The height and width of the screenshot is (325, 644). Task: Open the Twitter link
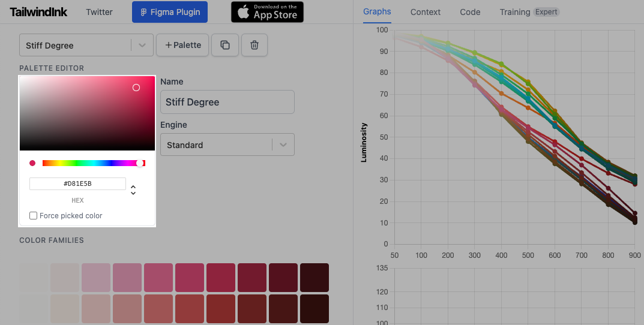100,12
